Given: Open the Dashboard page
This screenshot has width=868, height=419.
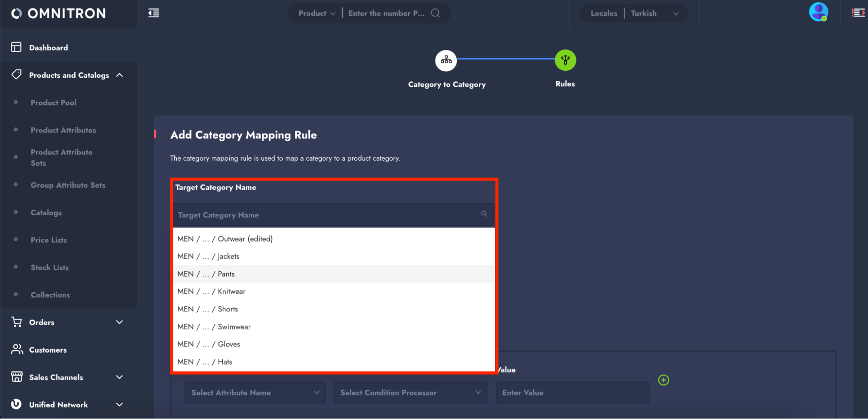Looking at the screenshot, I should pyautogui.click(x=48, y=48).
